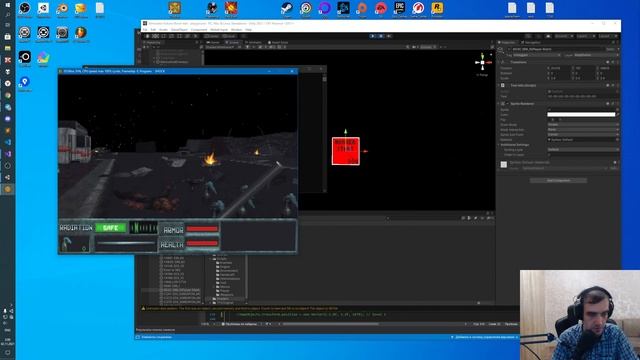This screenshot has width=640, height=360.
Task: Open the Sprite Renderer Color swatch
Action: [581, 115]
